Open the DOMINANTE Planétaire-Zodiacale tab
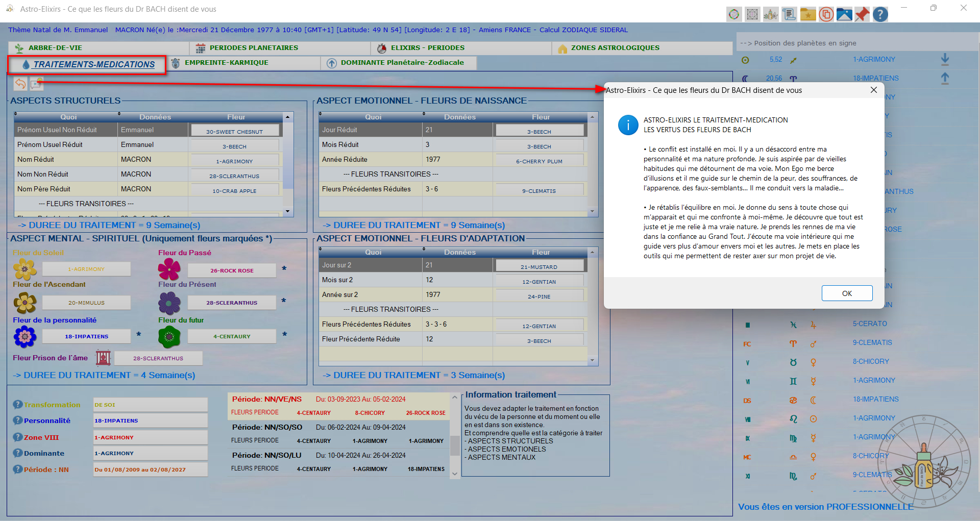The width and height of the screenshot is (980, 521). (x=399, y=63)
